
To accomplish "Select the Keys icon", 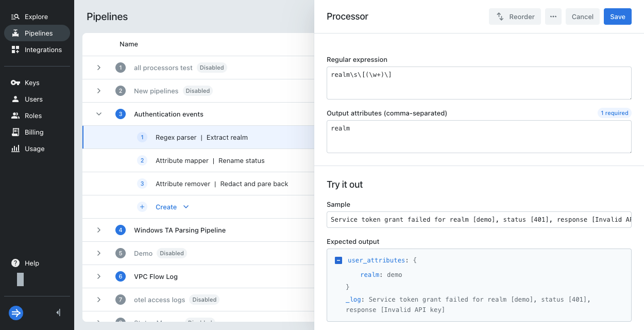I will tap(16, 82).
